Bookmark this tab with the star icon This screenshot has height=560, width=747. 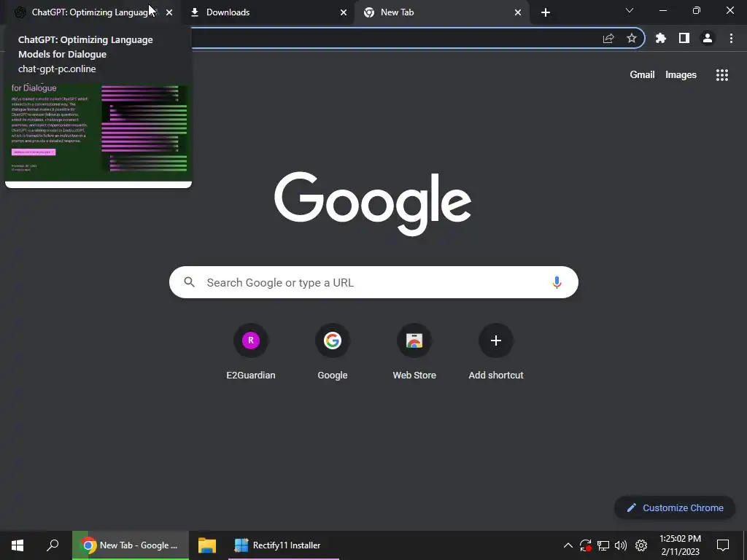(631, 38)
